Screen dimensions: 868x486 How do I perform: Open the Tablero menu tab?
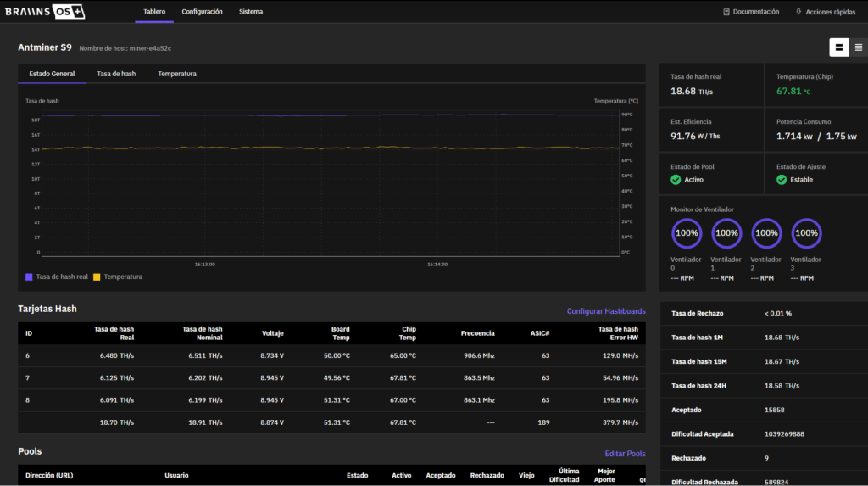click(x=154, y=12)
